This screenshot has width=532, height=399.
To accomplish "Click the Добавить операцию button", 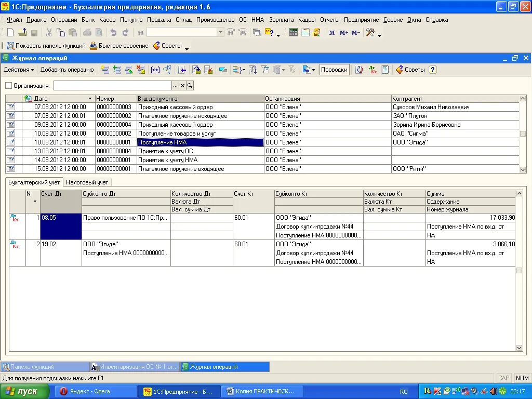I will pyautogui.click(x=67, y=70).
